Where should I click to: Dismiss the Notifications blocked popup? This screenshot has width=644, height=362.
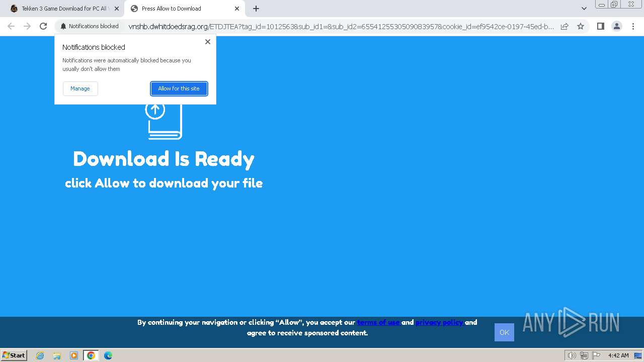[207, 42]
